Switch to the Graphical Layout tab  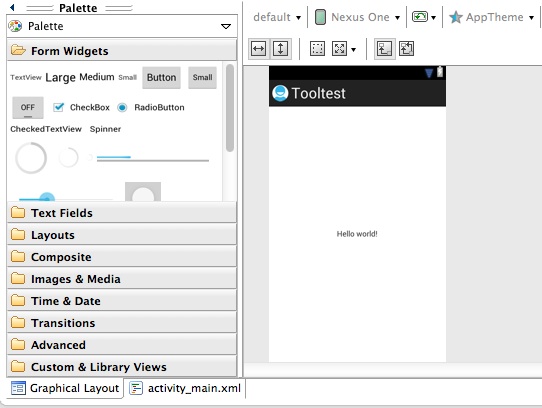coord(65,388)
